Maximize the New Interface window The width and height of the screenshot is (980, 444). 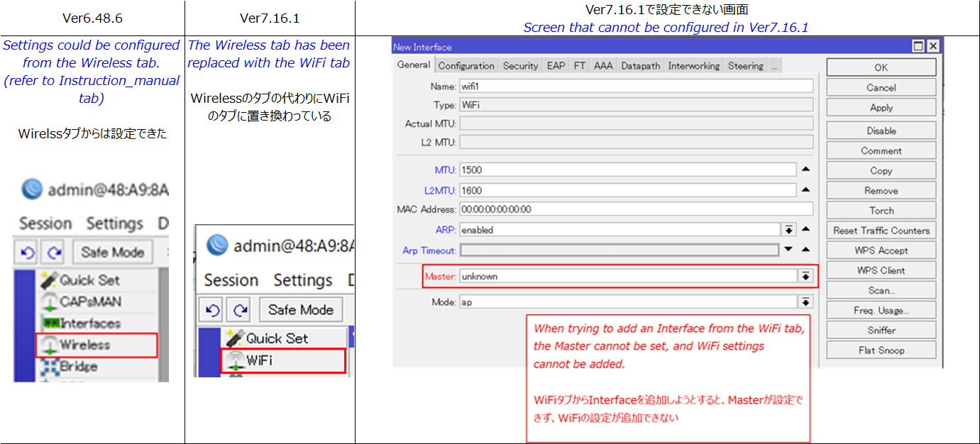919,46
